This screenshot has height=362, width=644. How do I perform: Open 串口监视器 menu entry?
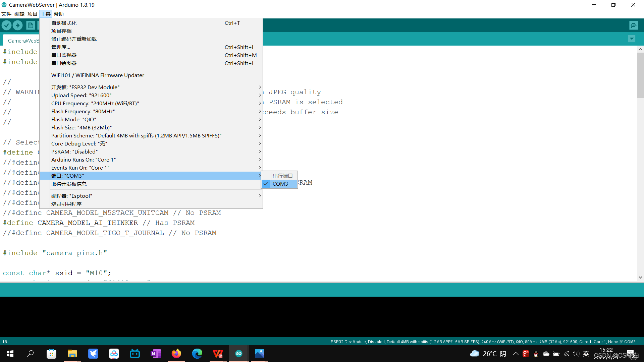151,55
